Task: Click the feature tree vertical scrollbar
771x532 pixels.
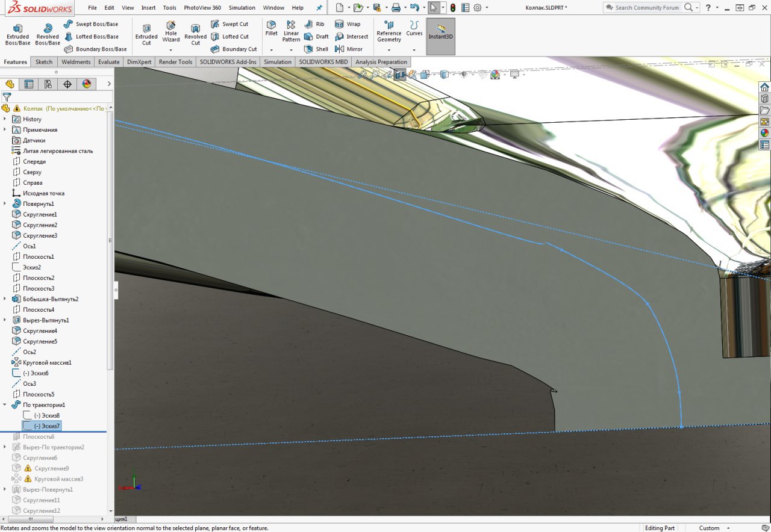Action: pos(110,241)
